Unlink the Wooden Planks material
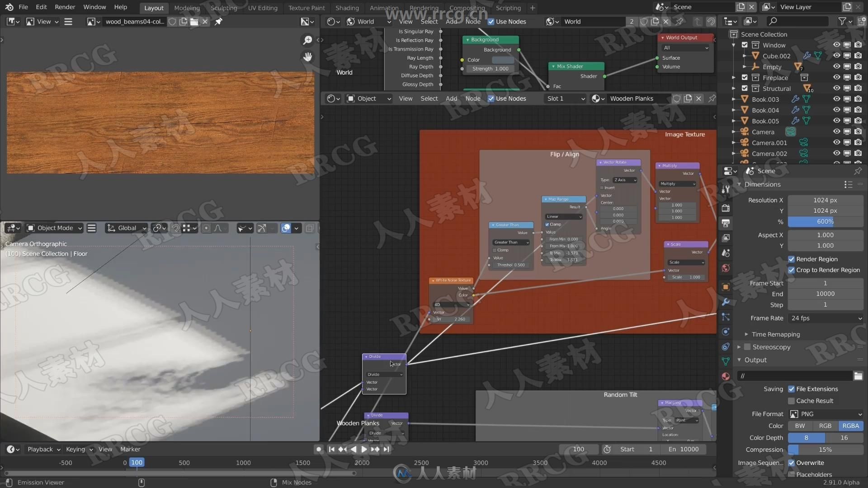Image resolution: width=868 pixels, height=488 pixels. coord(699,99)
